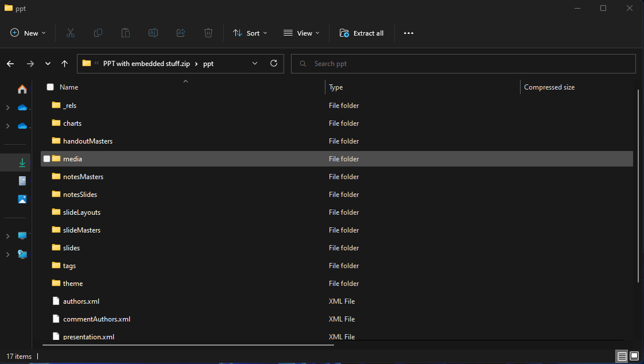Sort by Compressed size column header
The height and width of the screenshot is (364, 644).
click(x=549, y=87)
